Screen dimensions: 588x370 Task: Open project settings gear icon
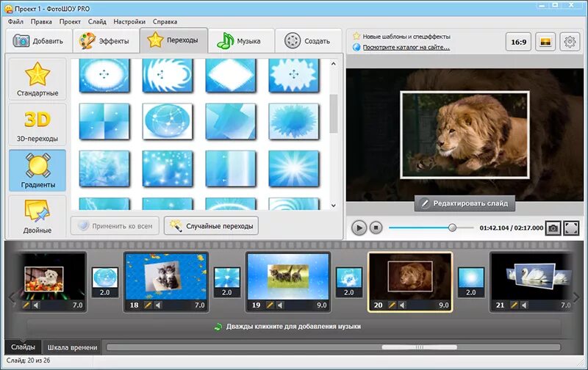tap(570, 42)
